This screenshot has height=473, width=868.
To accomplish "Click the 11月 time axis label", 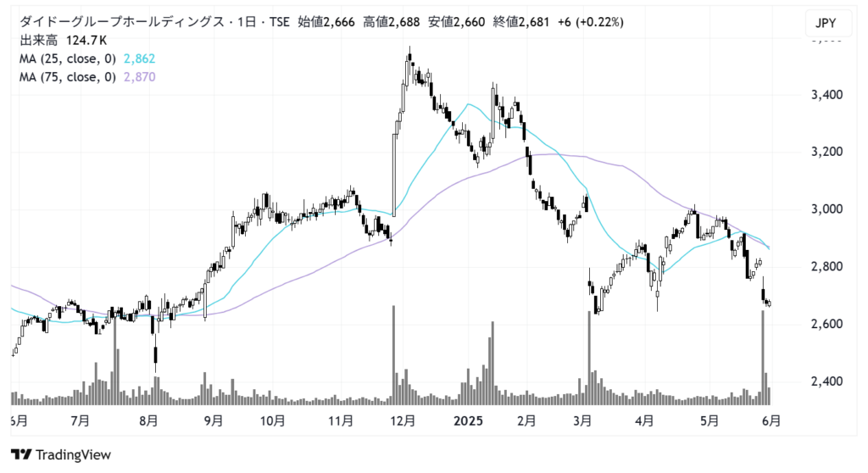I will (341, 421).
